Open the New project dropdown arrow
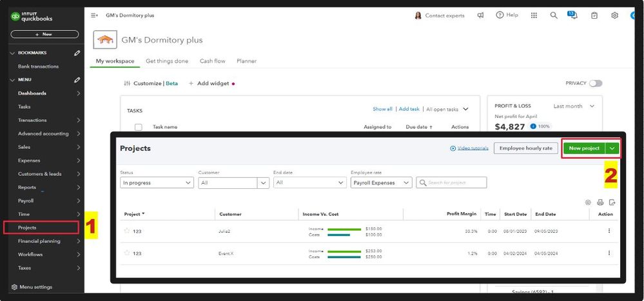The width and height of the screenshot is (644, 301). 612,148
